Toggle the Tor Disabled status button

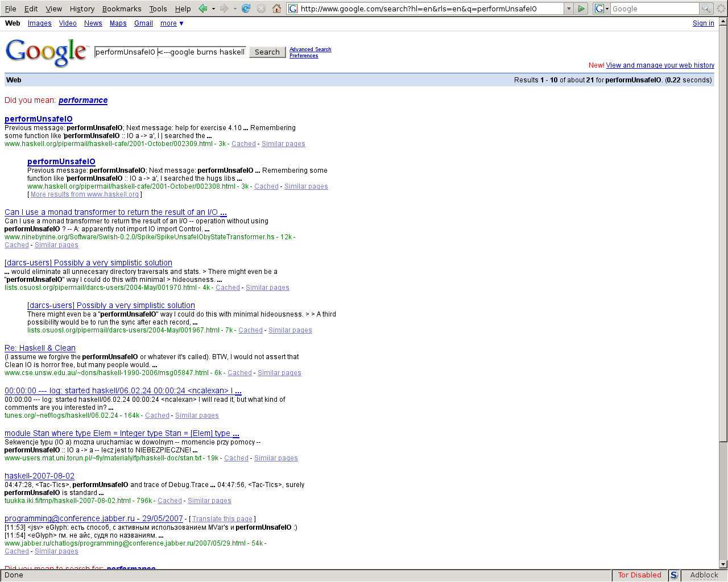(639, 575)
